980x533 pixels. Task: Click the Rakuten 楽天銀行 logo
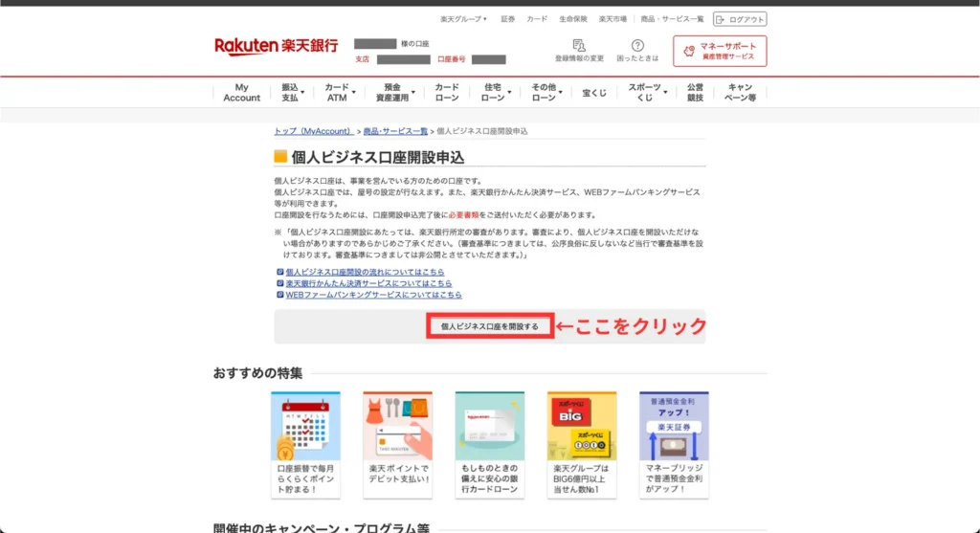(276, 46)
